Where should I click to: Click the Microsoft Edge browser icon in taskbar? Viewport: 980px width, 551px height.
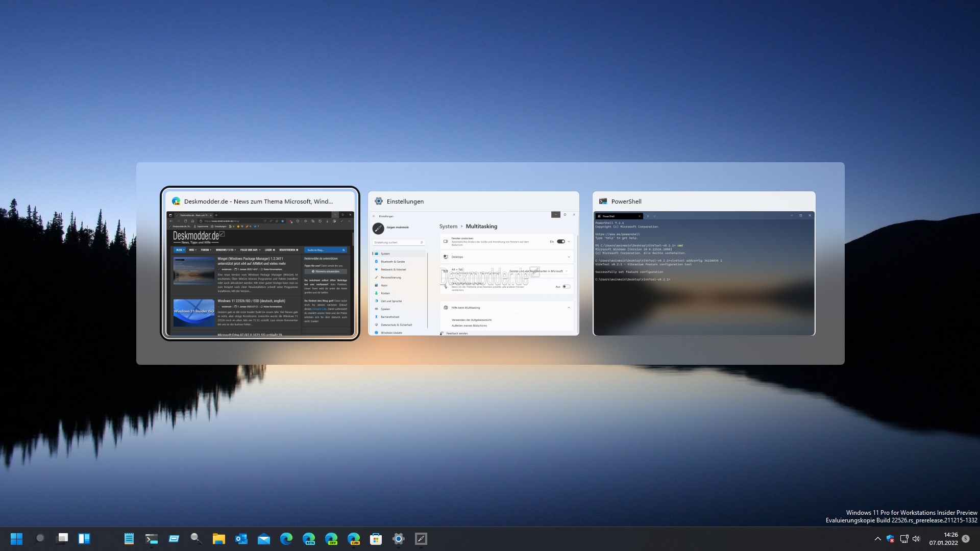286,538
